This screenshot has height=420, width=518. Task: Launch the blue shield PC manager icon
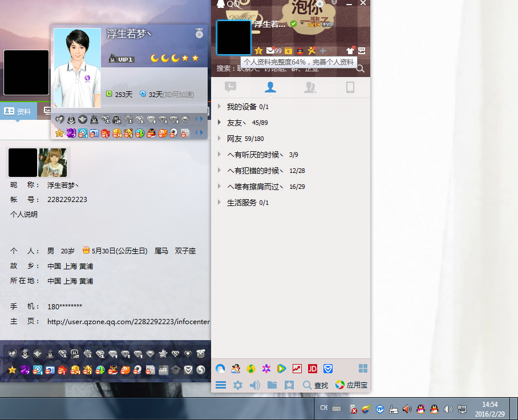pyautogui.click(x=327, y=369)
